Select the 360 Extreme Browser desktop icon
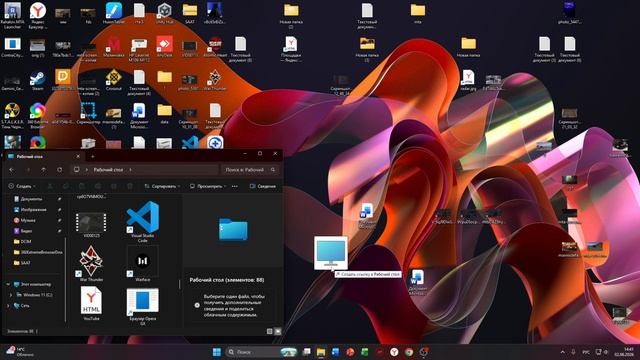640x360 pixels. (38, 116)
